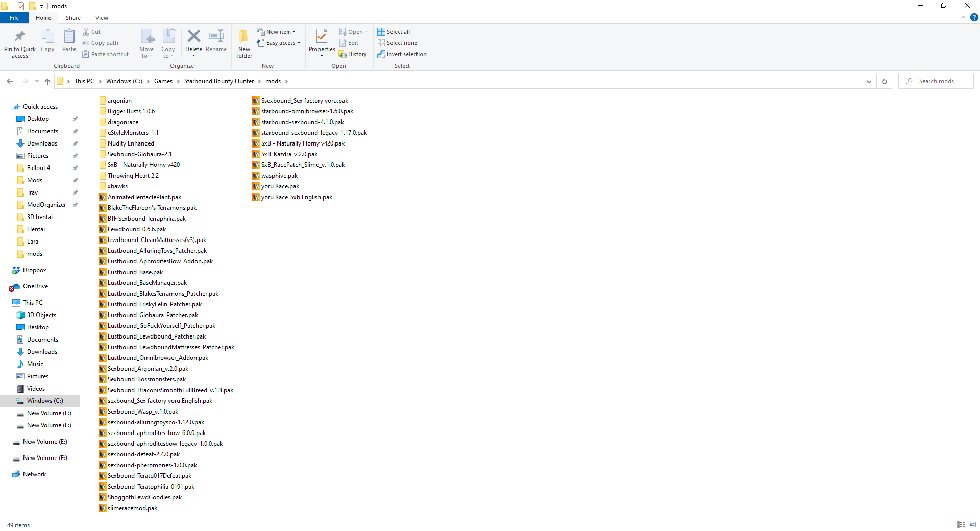The height and width of the screenshot is (531, 980).
Task: Select yoru Race.pak file
Action: 276,186
